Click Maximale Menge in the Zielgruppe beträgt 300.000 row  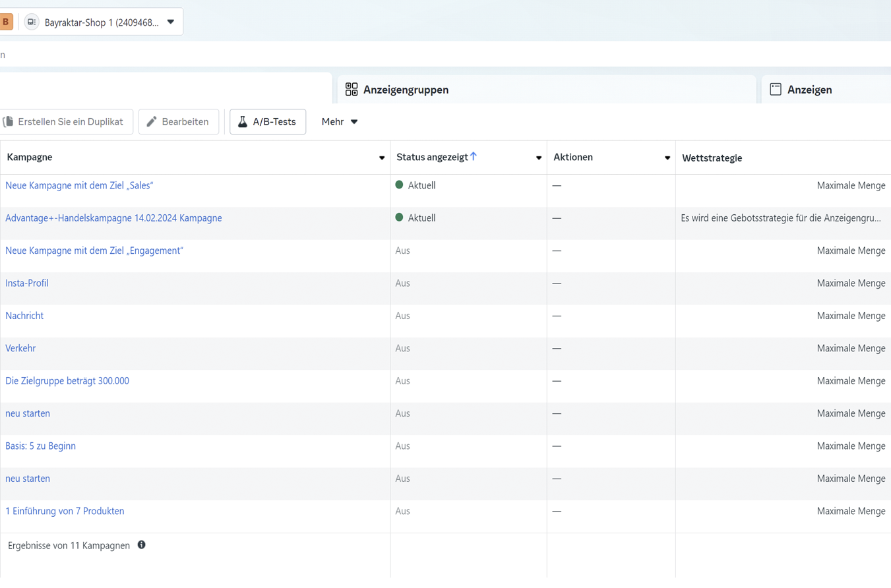(x=851, y=381)
